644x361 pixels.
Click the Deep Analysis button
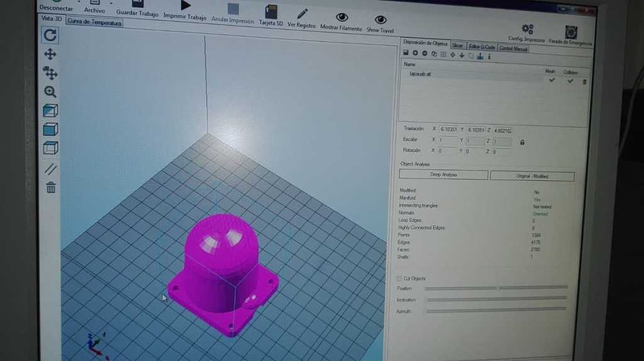point(444,174)
